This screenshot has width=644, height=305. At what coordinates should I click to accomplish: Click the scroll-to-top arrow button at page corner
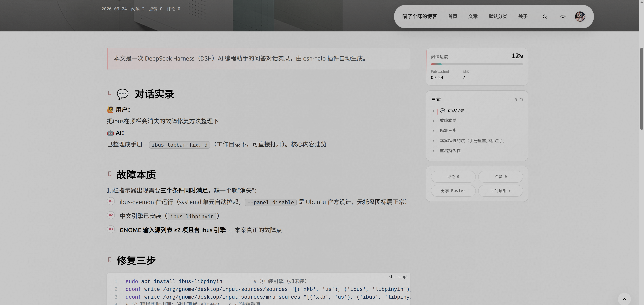624,299
